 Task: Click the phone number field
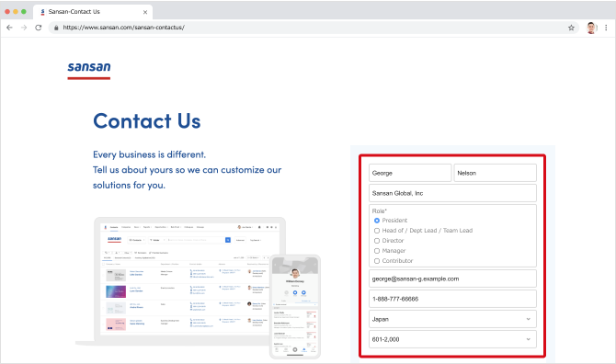pyautogui.click(x=452, y=299)
